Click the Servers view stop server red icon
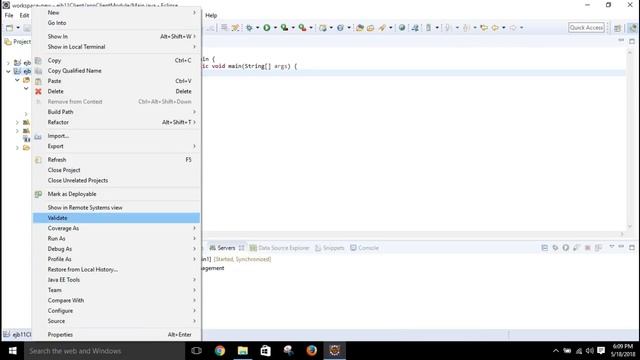Screen dimensions: 640x360 pyautogui.click(x=587, y=248)
